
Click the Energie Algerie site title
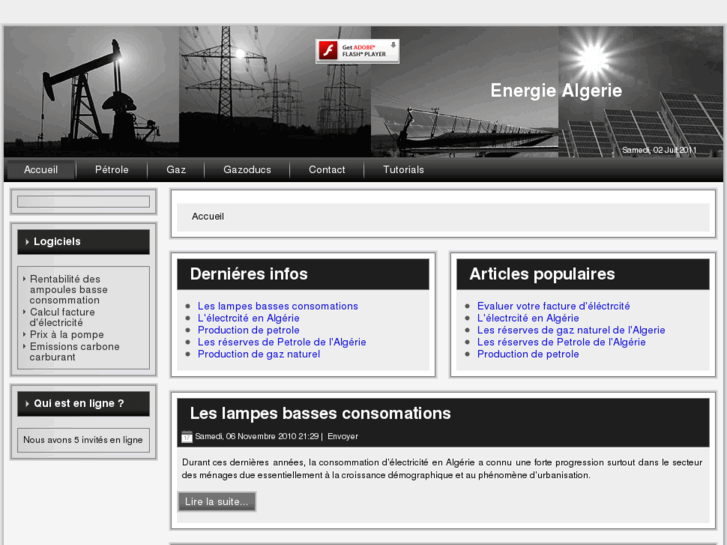(556, 90)
